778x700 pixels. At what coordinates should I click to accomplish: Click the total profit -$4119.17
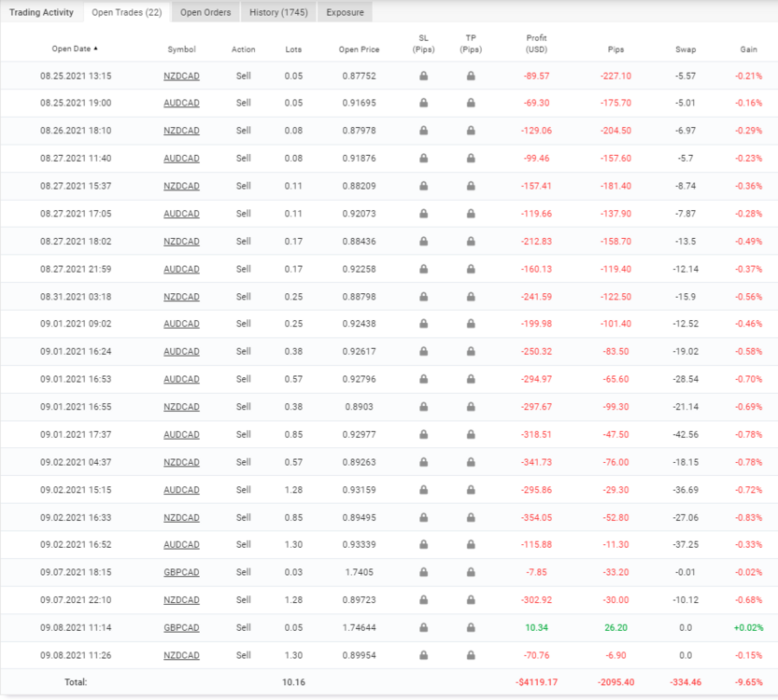(x=536, y=682)
